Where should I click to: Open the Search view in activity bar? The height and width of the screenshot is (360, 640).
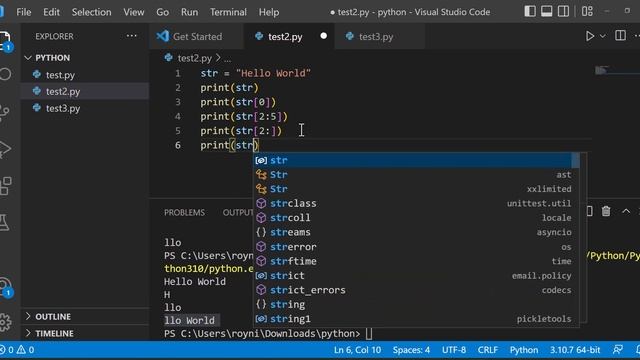click(x=5, y=74)
